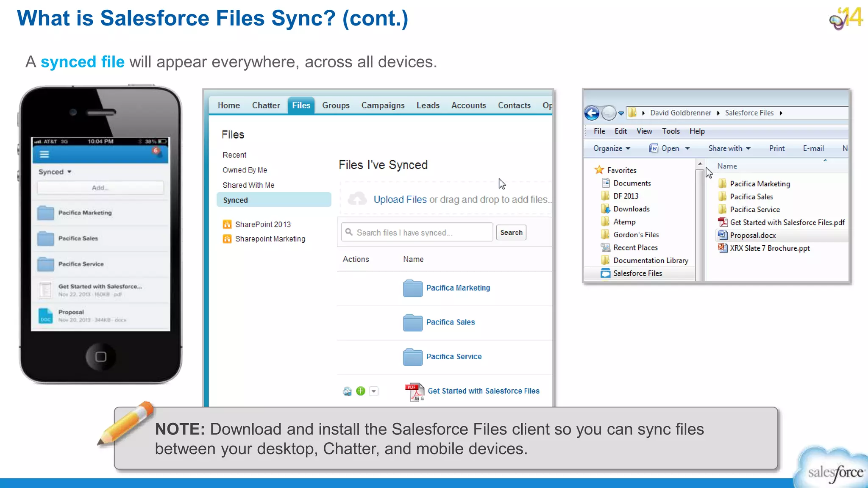Open Pacifica Service folder in Chatter
868x488 pixels.
click(x=454, y=357)
